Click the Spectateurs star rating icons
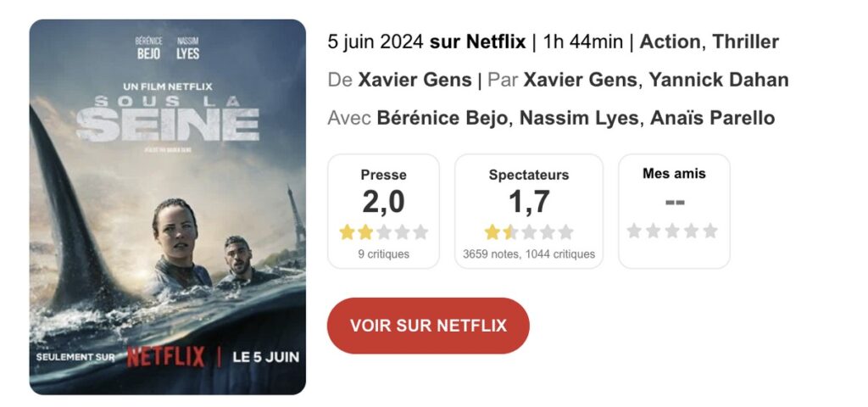 (x=529, y=231)
